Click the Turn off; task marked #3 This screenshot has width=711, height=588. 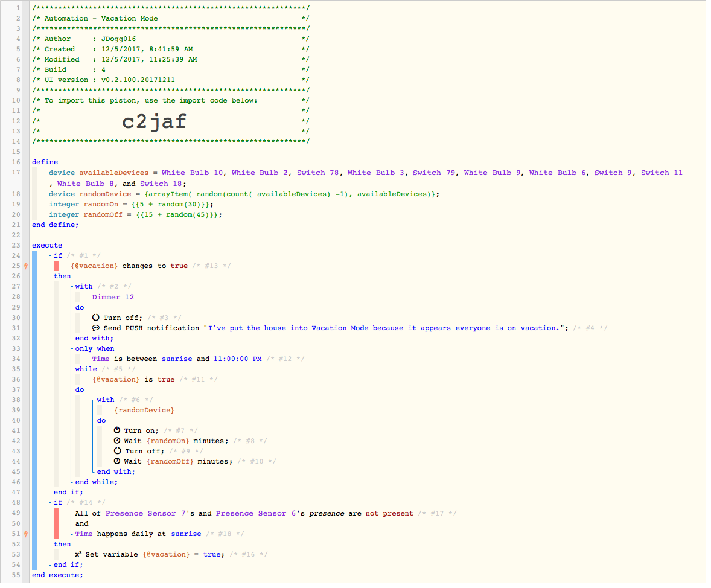(123, 318)
